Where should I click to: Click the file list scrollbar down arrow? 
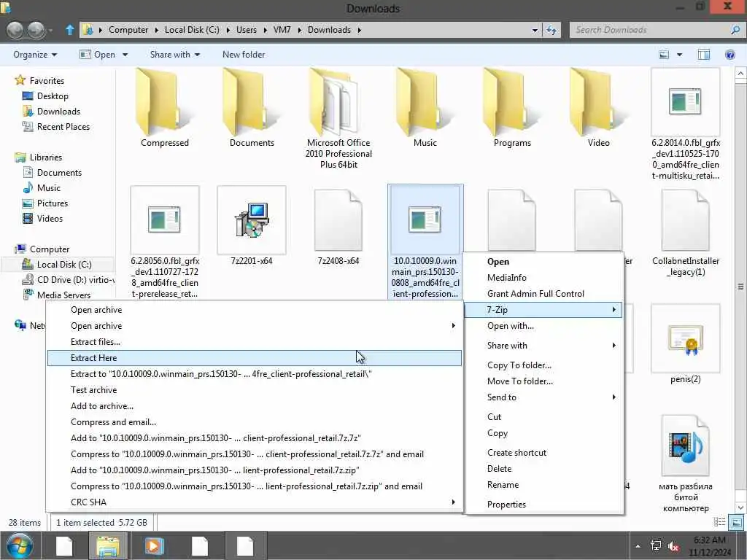coord(740,507)
